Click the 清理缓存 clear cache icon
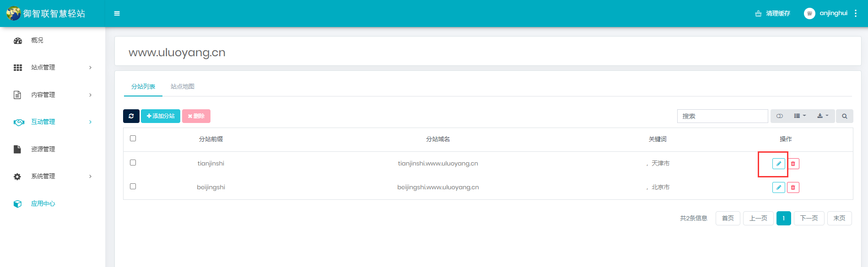 [x=758, y=14]
